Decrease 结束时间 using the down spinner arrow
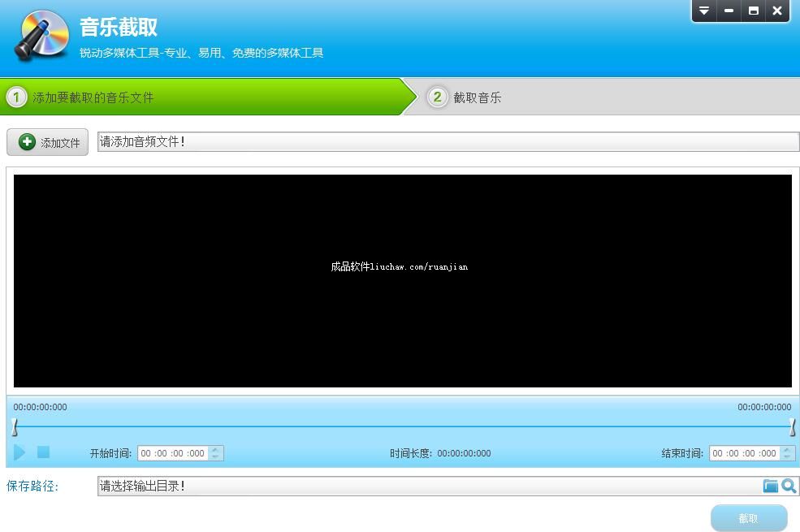 coord(787,457)
